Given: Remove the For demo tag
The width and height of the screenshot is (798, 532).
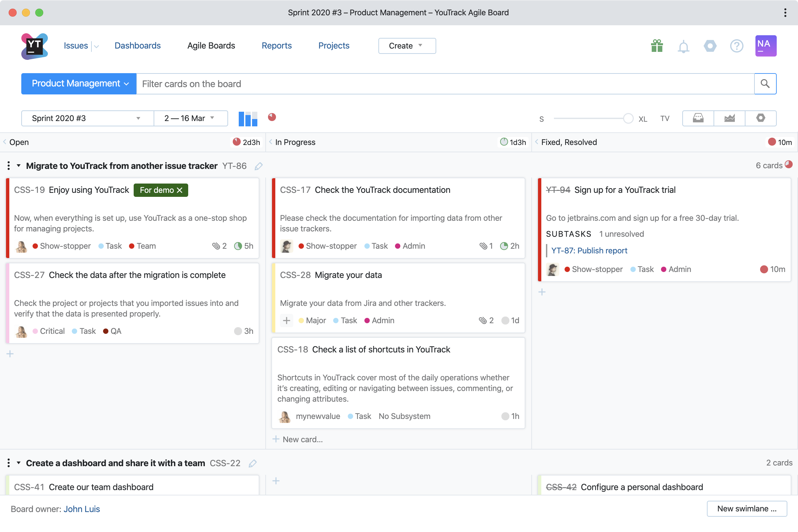Looking at the screenshot, I should 180,190.
